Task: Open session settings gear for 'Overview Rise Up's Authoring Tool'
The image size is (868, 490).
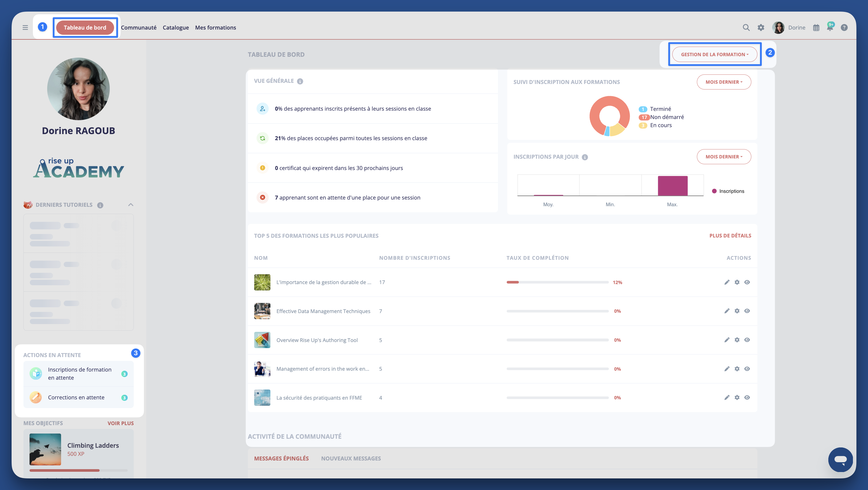Action: coord(737,340)
